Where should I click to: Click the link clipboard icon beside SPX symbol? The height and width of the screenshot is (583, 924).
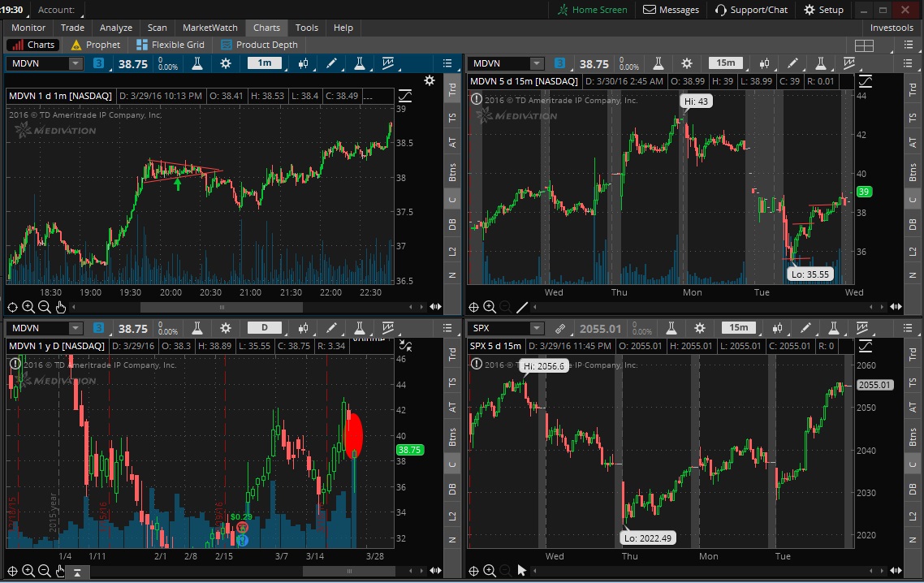(559, 328)
